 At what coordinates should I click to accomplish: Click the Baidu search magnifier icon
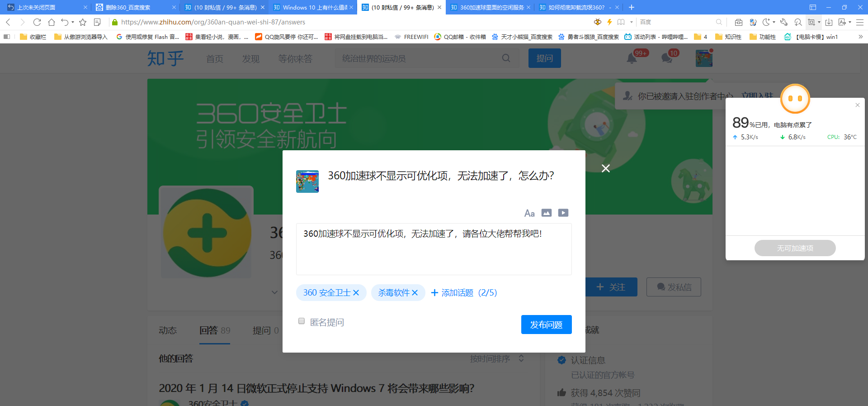pyautogui.click(x=719, y=22)
